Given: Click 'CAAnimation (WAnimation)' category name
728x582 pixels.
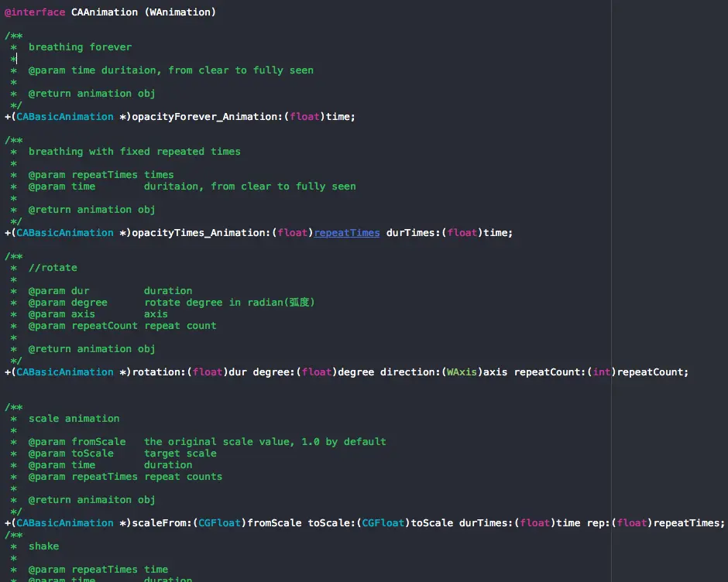Looking at the screenshot, I should (x=143, y=12).
